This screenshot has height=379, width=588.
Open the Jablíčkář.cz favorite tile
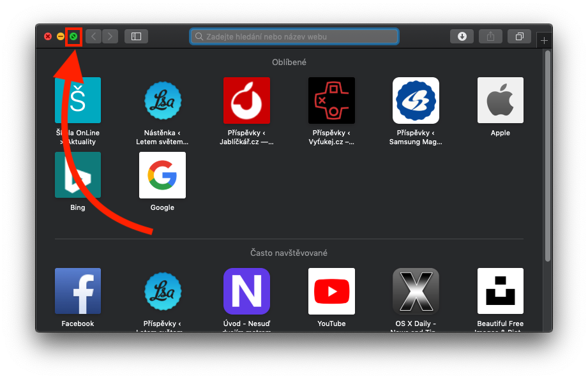coord(246,100)
